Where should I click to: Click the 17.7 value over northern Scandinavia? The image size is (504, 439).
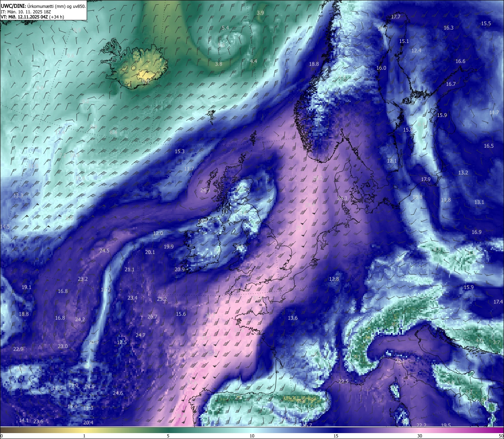pyautogui.click(x=396, y=17)
